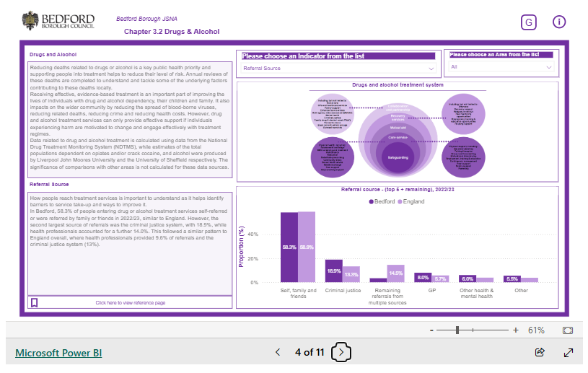This screenshot has height=373, width=588.
Task: Click the bookmark icon beside reference link
Action: pyautogui.click(x=34, y=302)
